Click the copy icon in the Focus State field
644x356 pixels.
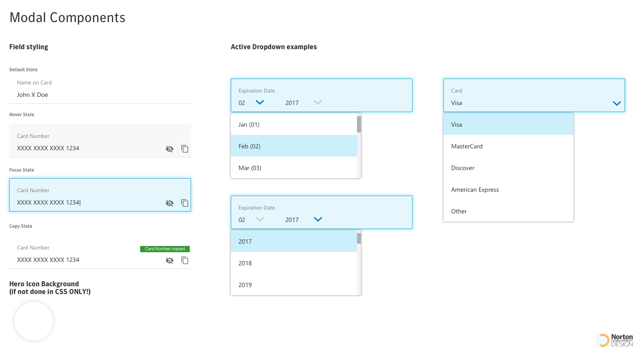point(185,203)
